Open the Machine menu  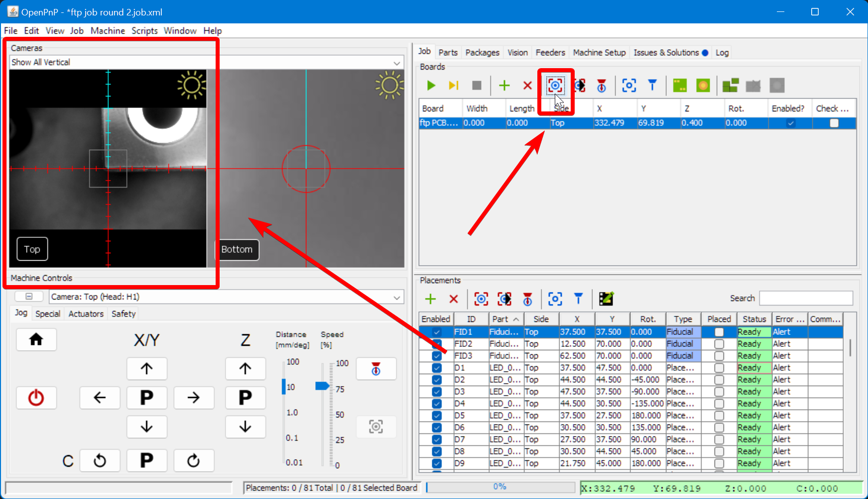point(108,31)
